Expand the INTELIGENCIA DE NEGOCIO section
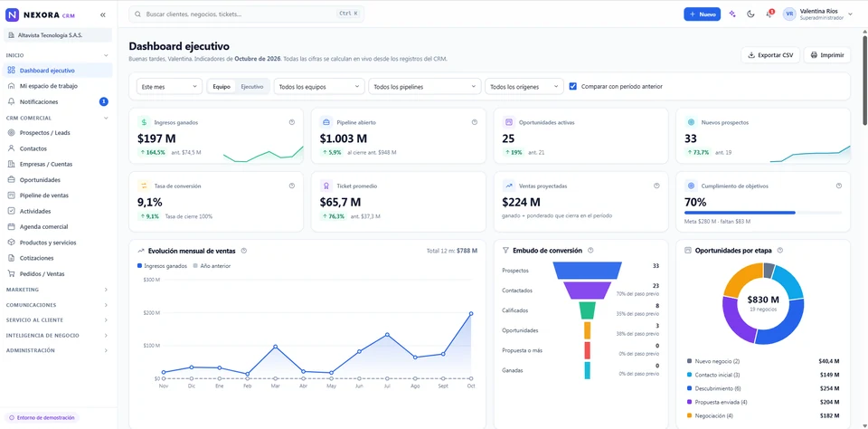This screenshot has width=868, height=429. tap(58, 336)
